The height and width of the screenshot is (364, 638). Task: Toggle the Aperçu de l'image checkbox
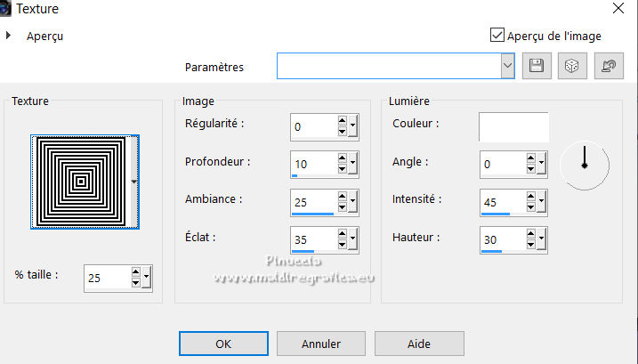point(497,36)
